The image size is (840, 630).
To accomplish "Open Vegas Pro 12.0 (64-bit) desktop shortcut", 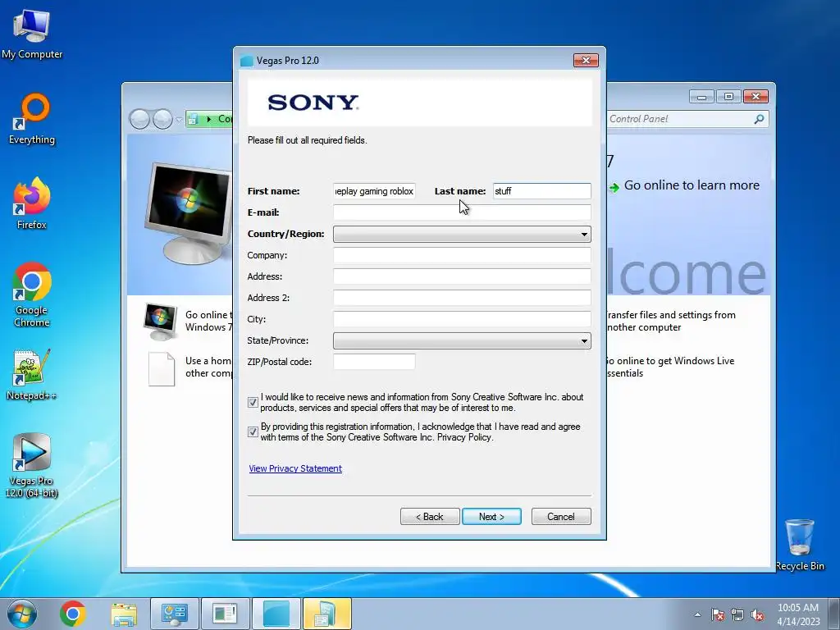I will point(32,466).
